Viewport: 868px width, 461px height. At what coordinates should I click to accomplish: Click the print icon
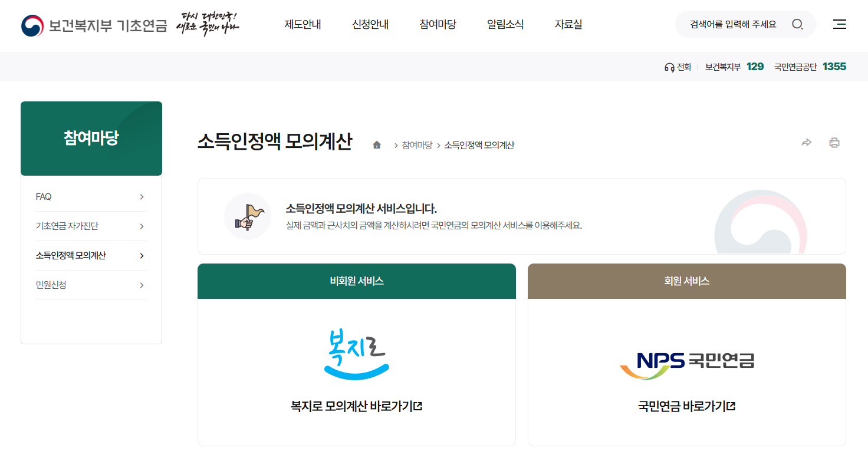coord(834,142)
